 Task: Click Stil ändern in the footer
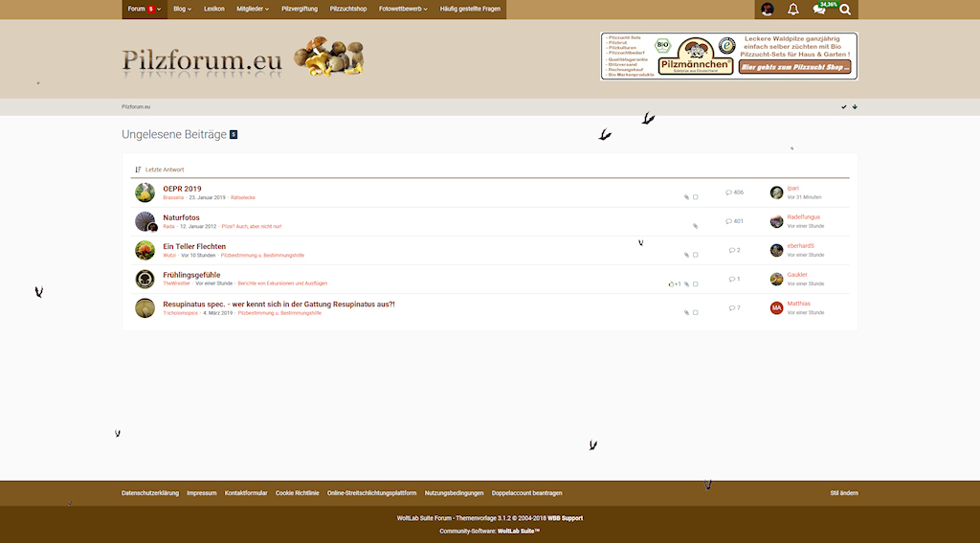(x=843, y=492)
